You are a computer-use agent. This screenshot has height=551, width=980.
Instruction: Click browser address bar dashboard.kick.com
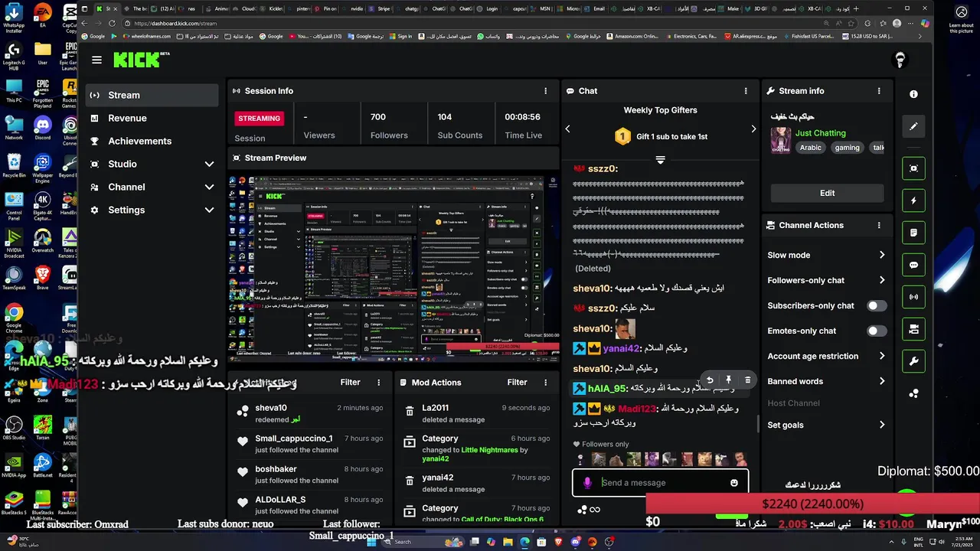tap(175, 23)
